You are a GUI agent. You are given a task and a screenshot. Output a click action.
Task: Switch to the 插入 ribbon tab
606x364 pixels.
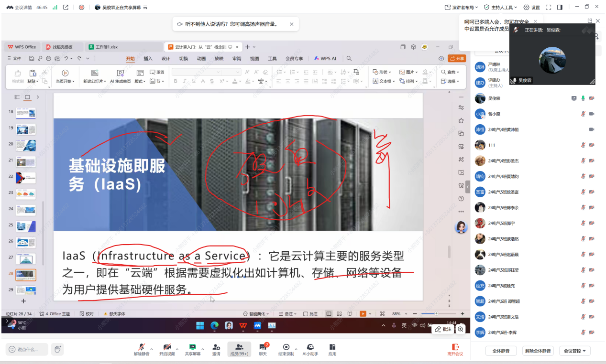[x=147, y=58]
